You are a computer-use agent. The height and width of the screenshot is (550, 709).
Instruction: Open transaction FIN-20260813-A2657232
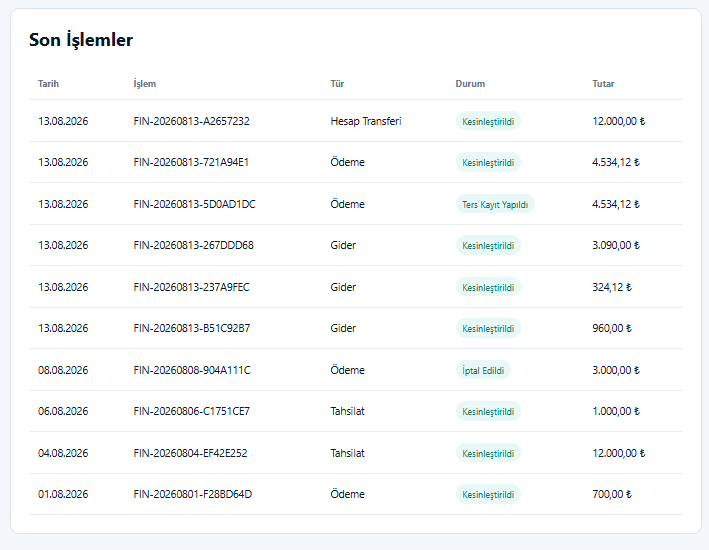191,121
